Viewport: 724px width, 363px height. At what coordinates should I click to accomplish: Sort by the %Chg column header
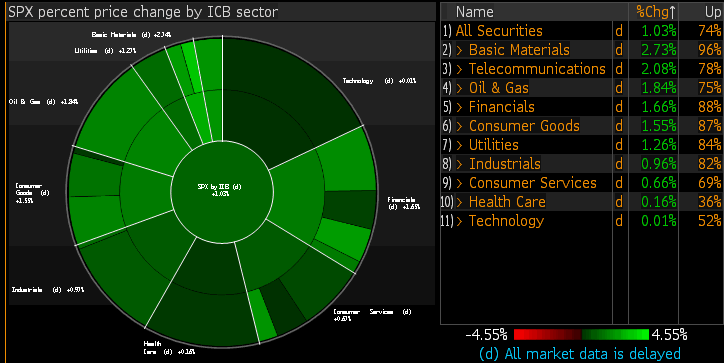[x=656, y=12]
